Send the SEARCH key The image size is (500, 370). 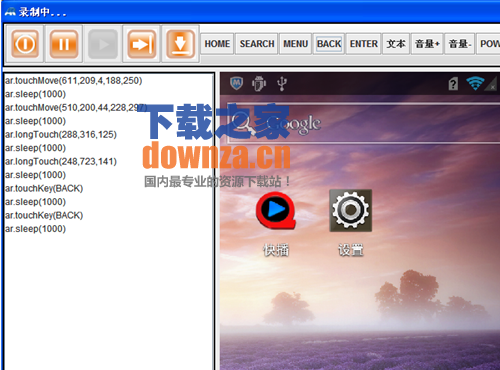(x=257, y=44)
